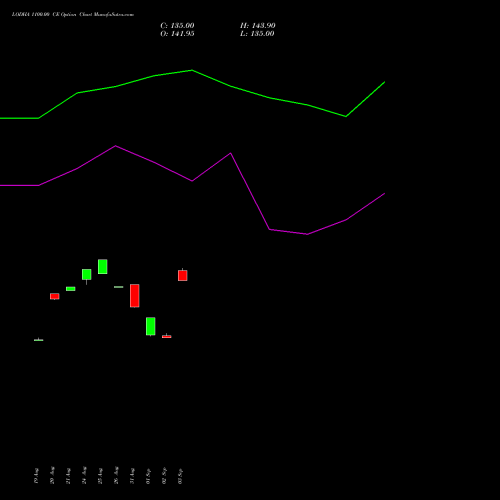Click the '31 Aug' date axis label
Screen dimensions: 500x500
click(132, 476)
